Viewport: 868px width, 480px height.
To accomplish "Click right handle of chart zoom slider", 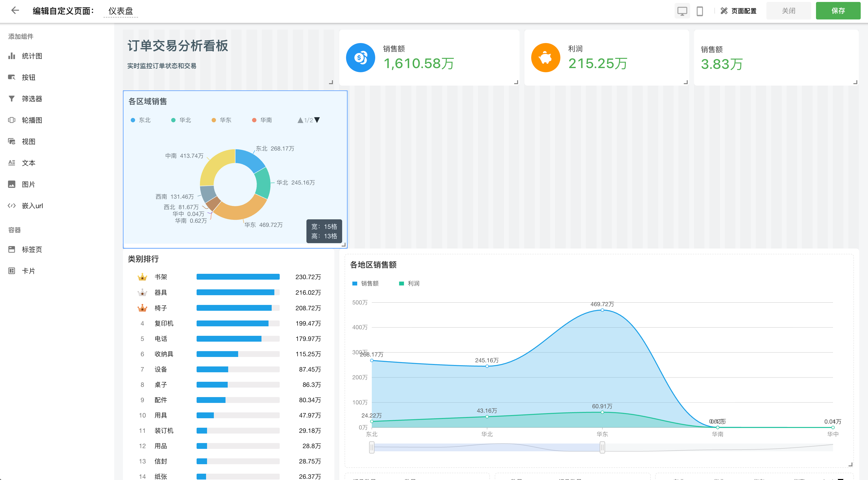I will click(x=602, y=448).
